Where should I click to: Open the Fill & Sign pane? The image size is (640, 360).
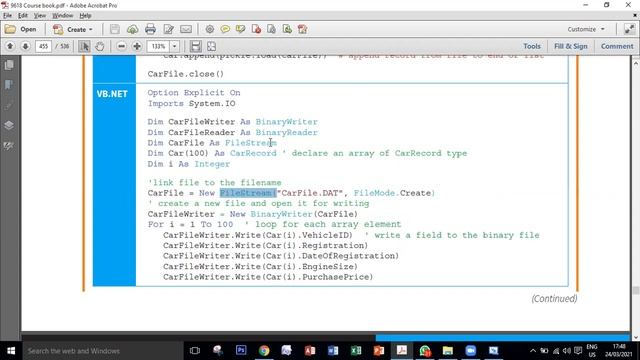[x=571, y=46]
